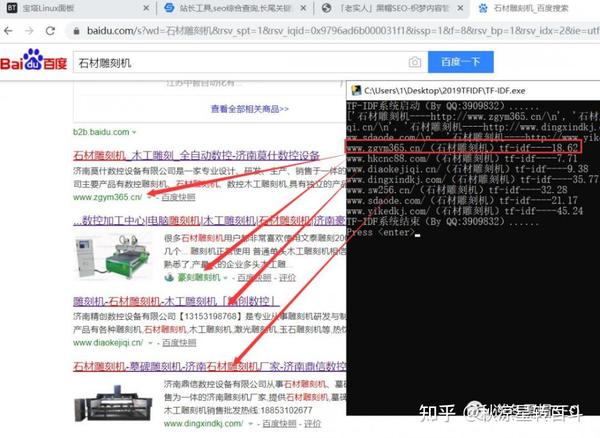Screen dimensions: 600x438
Task: Click the 百度一下 search button
Action: coord(460,62)
